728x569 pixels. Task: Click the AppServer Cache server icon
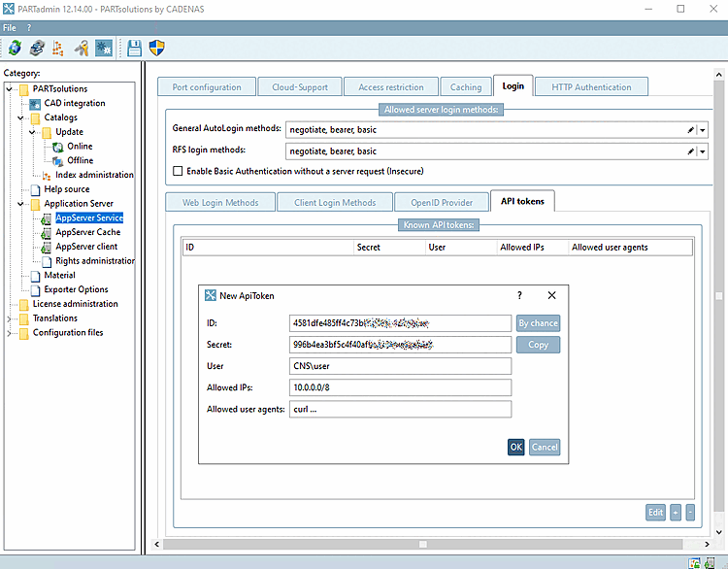47,233
